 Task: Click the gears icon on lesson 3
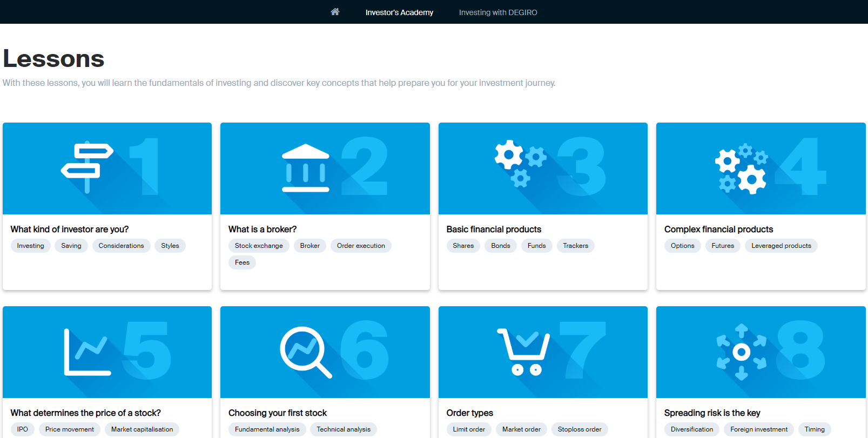[520, 163]
